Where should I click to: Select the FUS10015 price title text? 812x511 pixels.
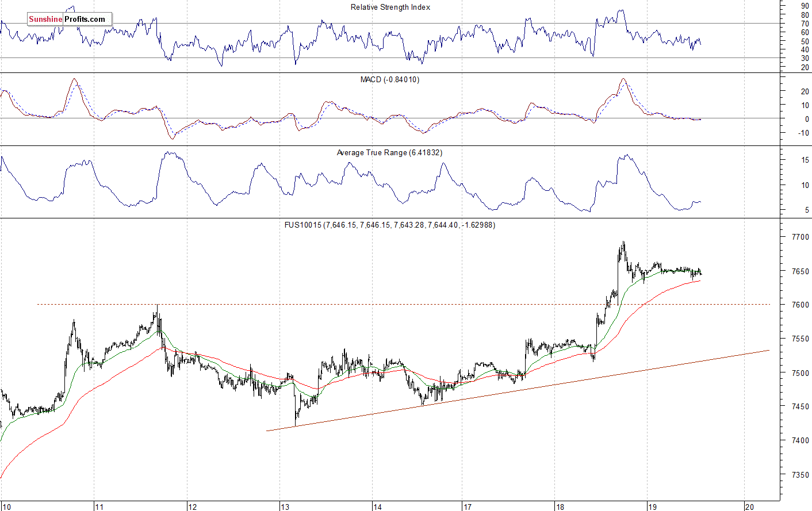pyautogui.click(x=389, y=225)
